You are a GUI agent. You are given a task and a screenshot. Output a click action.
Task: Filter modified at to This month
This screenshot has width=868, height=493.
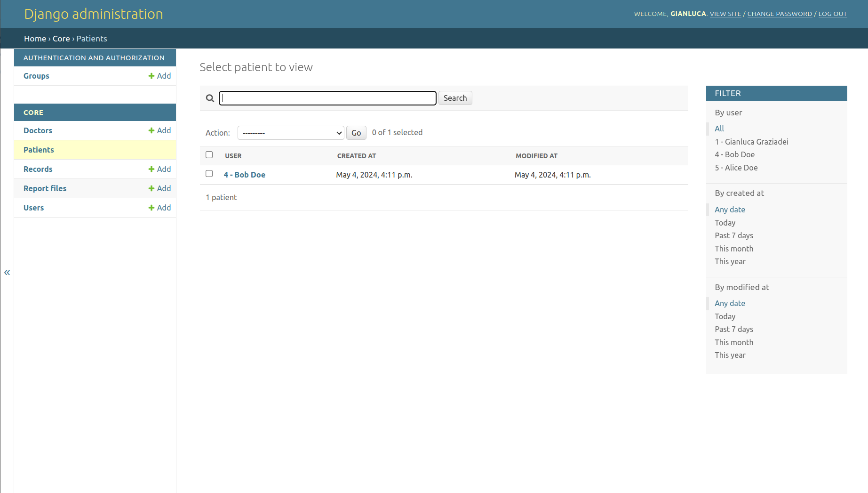tap(734, 342)
